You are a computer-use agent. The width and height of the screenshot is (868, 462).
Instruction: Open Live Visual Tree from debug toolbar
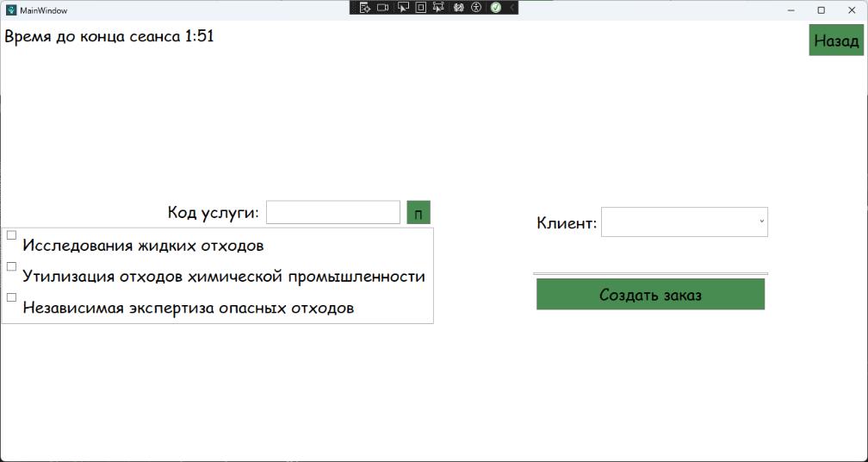(x=364, y=8)
